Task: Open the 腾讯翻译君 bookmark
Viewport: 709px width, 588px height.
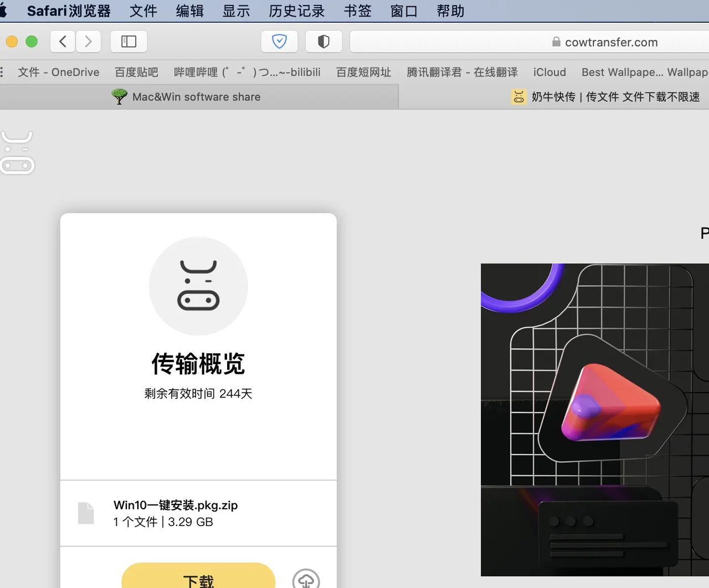Action: [462, 72]
